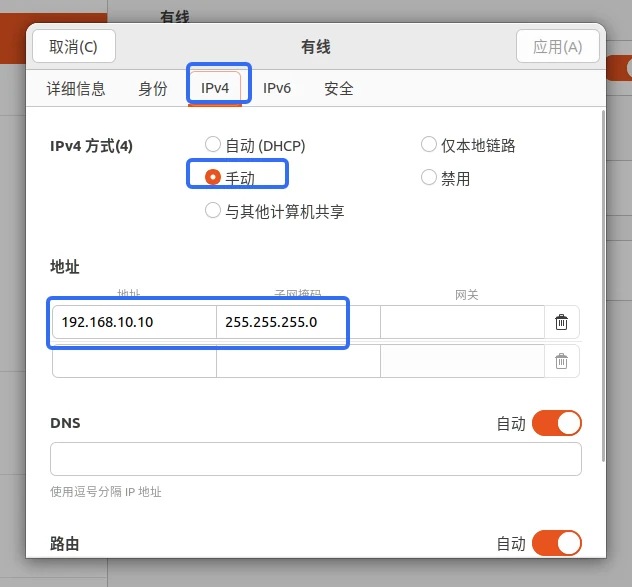Select the 自动 (DHCP) radio option
632x587 pixels.
(213, 144)
